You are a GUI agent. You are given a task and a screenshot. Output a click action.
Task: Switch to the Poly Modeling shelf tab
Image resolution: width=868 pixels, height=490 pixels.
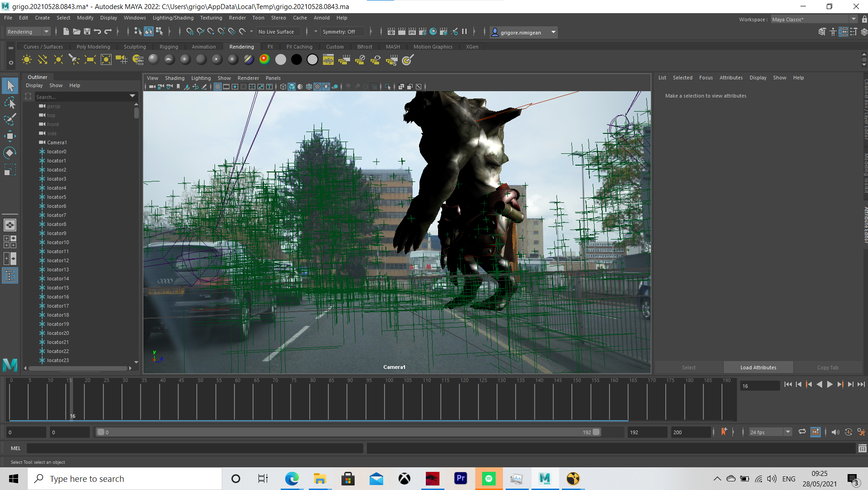(x=93, y=47)
